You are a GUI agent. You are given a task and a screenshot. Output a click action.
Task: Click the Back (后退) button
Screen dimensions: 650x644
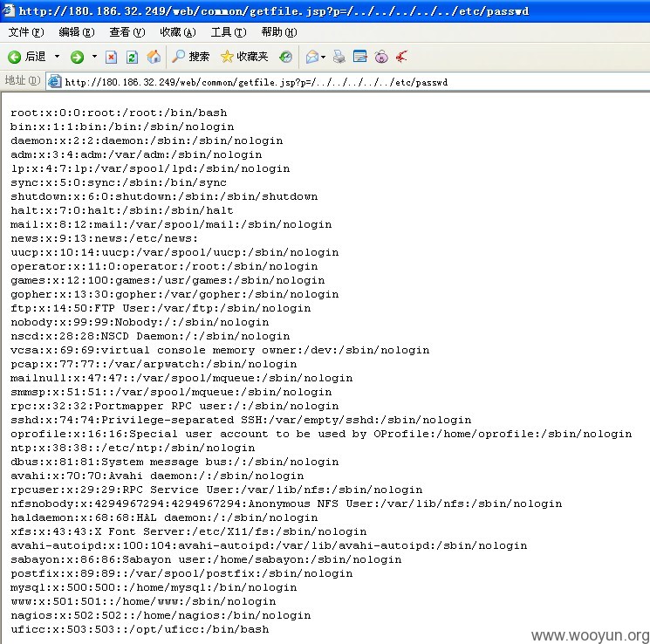(27, 57)
